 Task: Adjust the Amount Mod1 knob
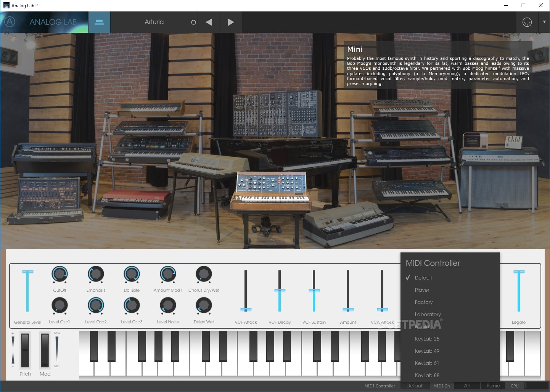[168, 274]
